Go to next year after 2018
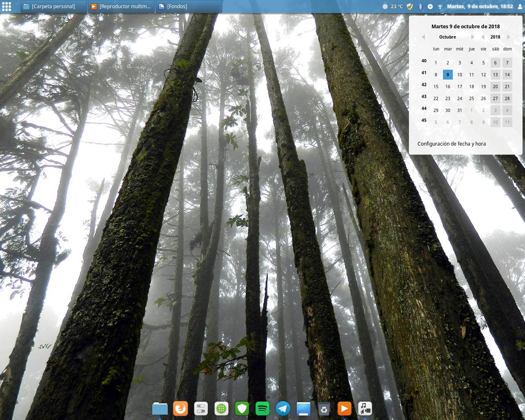This screenshot has height=420, width=525. tap(508, 37)
